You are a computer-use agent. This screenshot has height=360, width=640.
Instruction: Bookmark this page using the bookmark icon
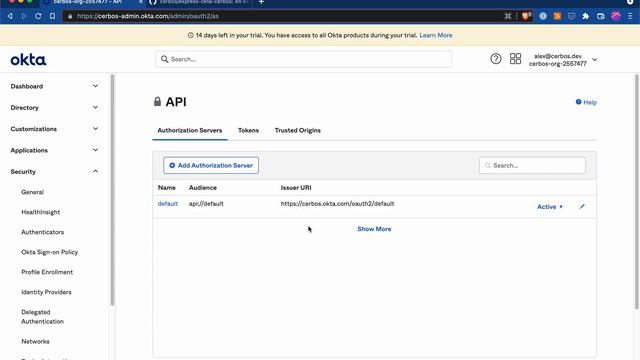coord(52,16)
